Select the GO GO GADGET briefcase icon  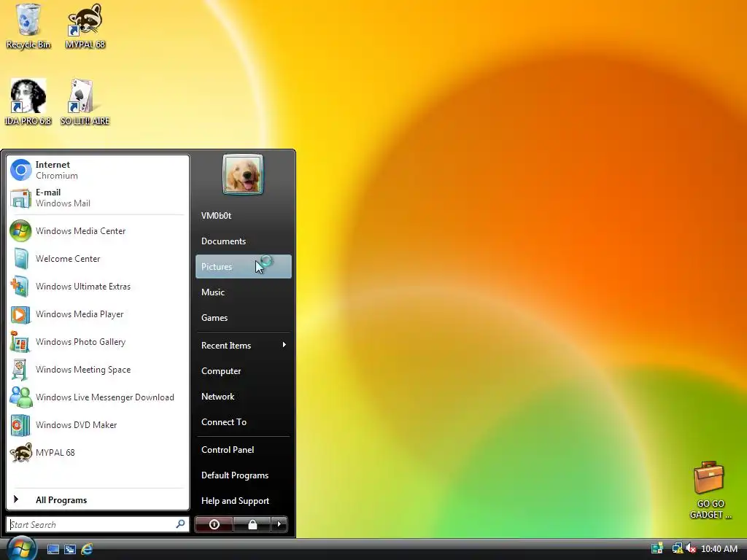pos(710,489)
